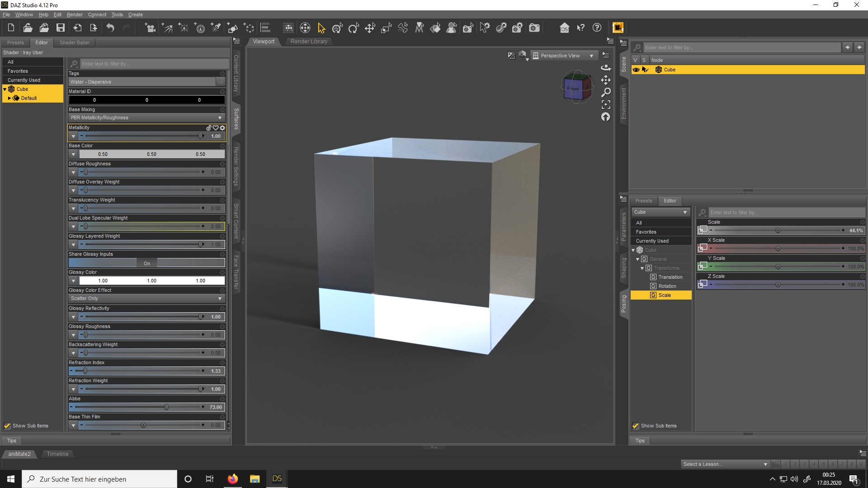Click the Frame selection viewport icon
868x488 pixels.
[x=606, y=105]
